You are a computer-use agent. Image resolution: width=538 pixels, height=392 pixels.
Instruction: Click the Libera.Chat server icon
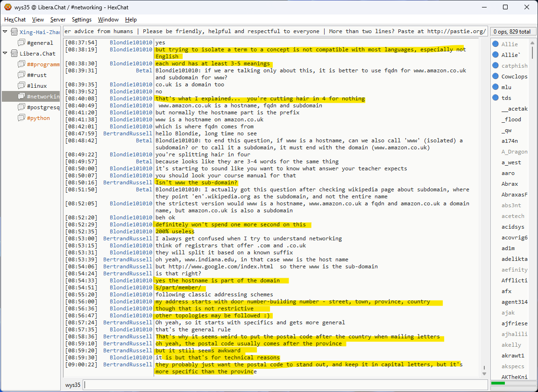point(14,54)
